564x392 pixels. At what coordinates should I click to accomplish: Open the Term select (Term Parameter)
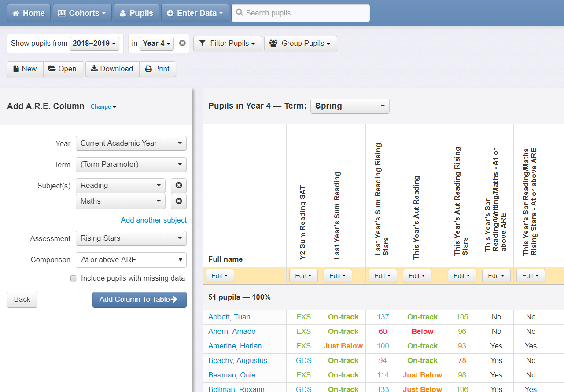click(131, 165)
